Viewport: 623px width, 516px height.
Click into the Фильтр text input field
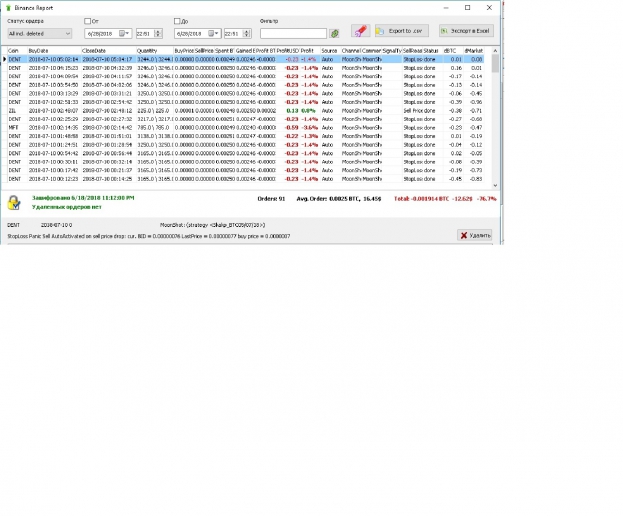tap(294, 34)
